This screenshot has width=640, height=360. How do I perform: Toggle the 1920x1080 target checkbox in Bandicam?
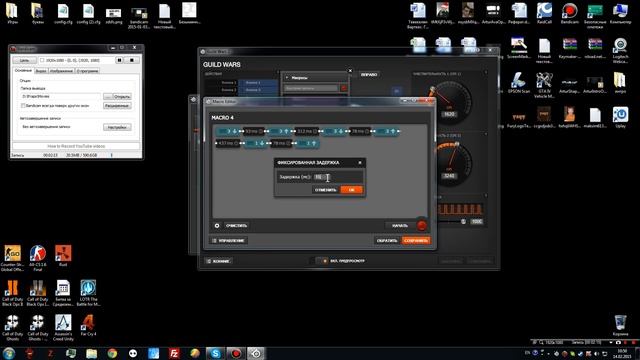(42, 60)
